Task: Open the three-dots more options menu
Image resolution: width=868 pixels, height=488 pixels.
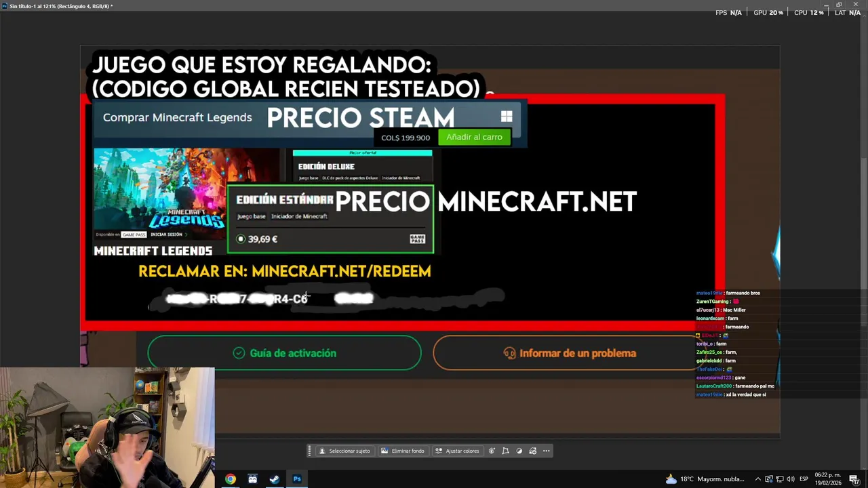Action: 546,451
